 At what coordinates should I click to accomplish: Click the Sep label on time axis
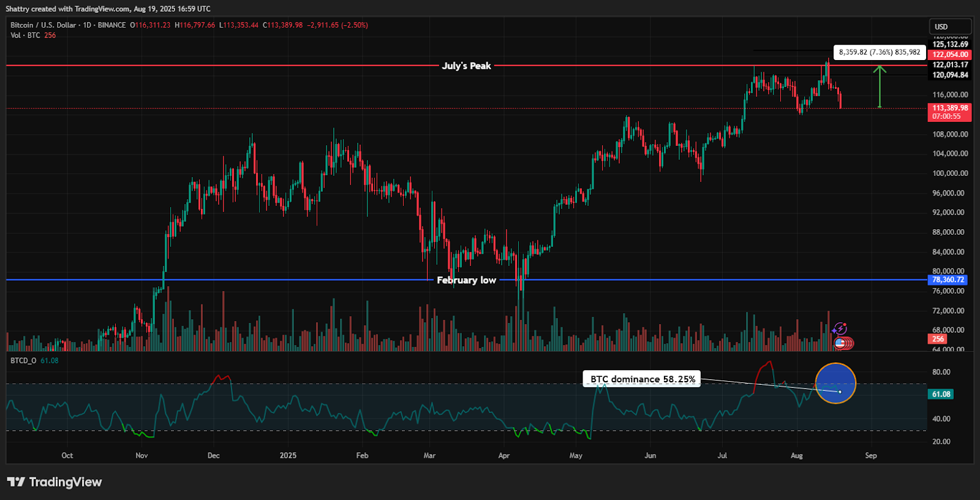coord(871,455)
